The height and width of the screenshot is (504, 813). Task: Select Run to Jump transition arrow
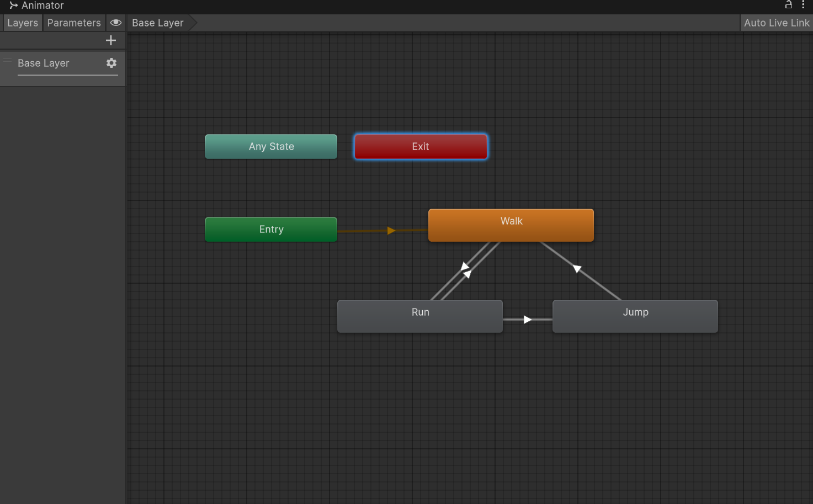pyautogui.click(x=528, y=320)
